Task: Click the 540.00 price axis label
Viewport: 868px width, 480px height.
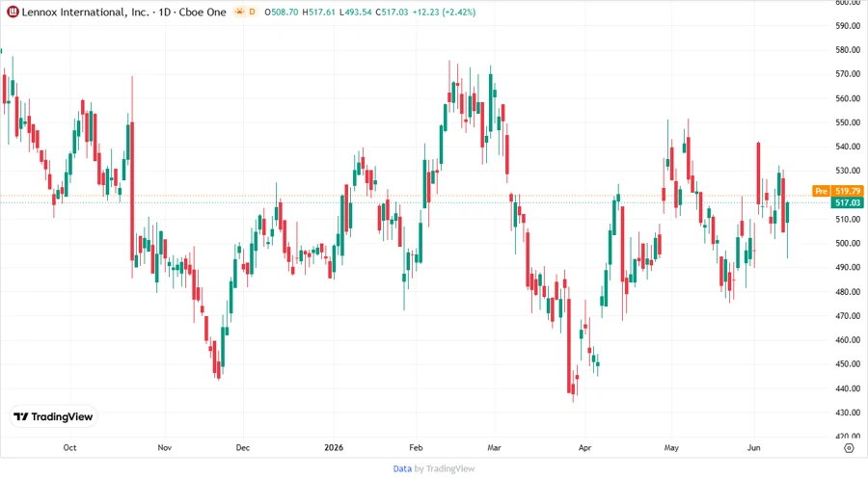Action: click(x=848, y=147)
